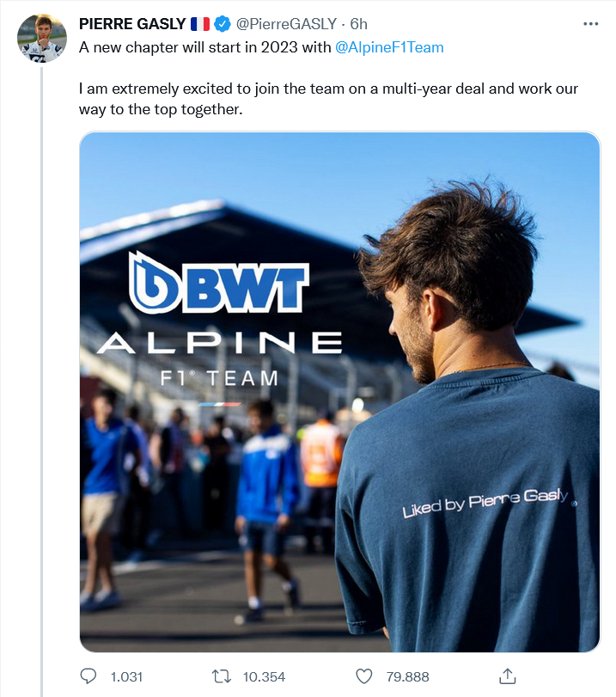Open Pierre Gasly's round profile avatar

click(42, 38)
